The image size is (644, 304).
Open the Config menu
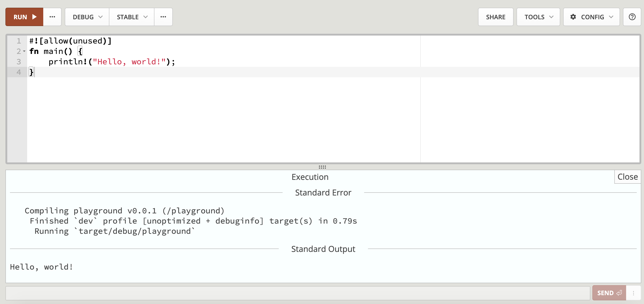(591, 17)
